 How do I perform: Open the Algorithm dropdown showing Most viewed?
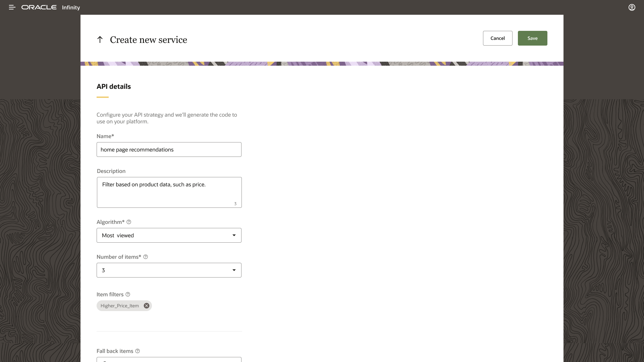(169, 235)
